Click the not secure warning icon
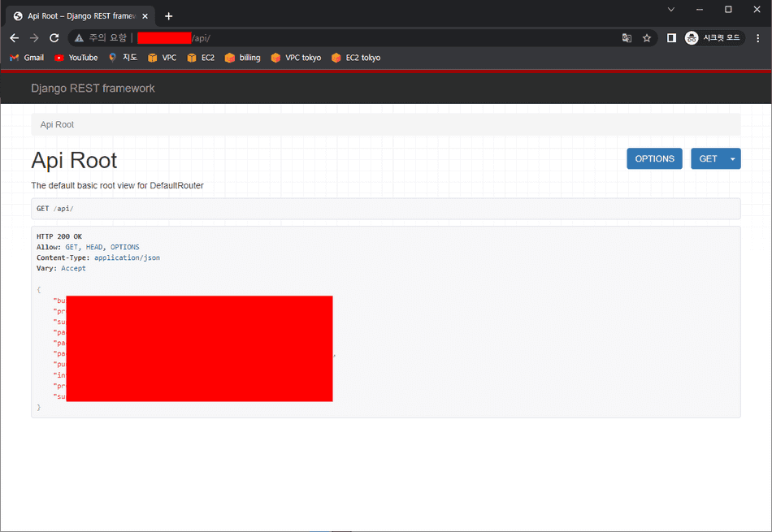Viewport: 772px width, 532px height. (79, 38)
